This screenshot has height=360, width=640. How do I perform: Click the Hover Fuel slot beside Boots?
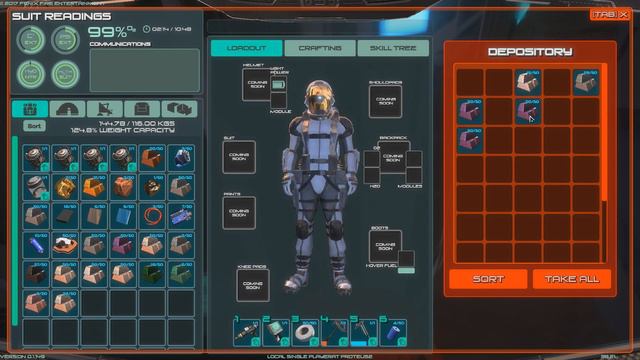(x=406, y=258)
